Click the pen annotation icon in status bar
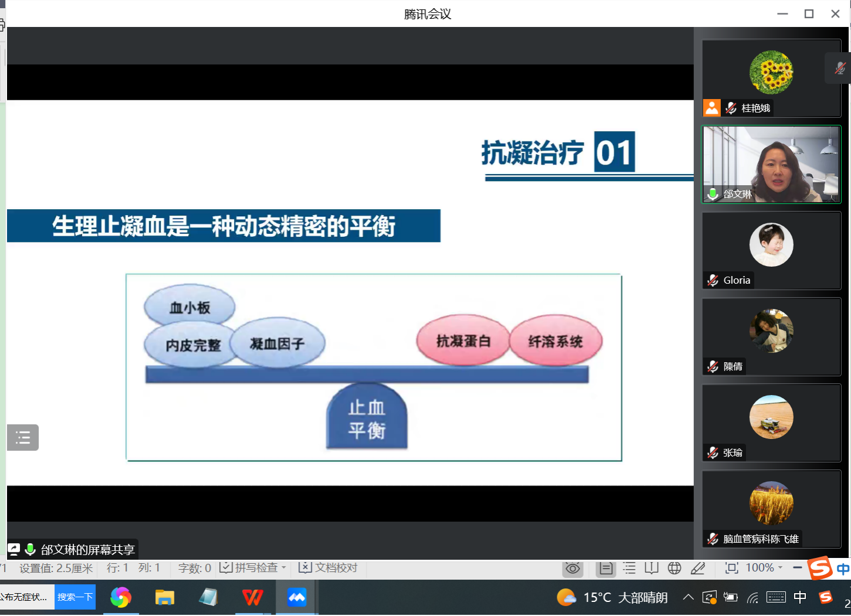Screen dimensions: 851x616 (x=697, y=568)
